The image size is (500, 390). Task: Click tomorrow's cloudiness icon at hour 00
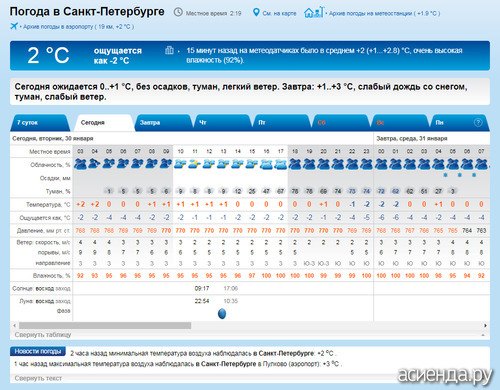click(381, 164)
